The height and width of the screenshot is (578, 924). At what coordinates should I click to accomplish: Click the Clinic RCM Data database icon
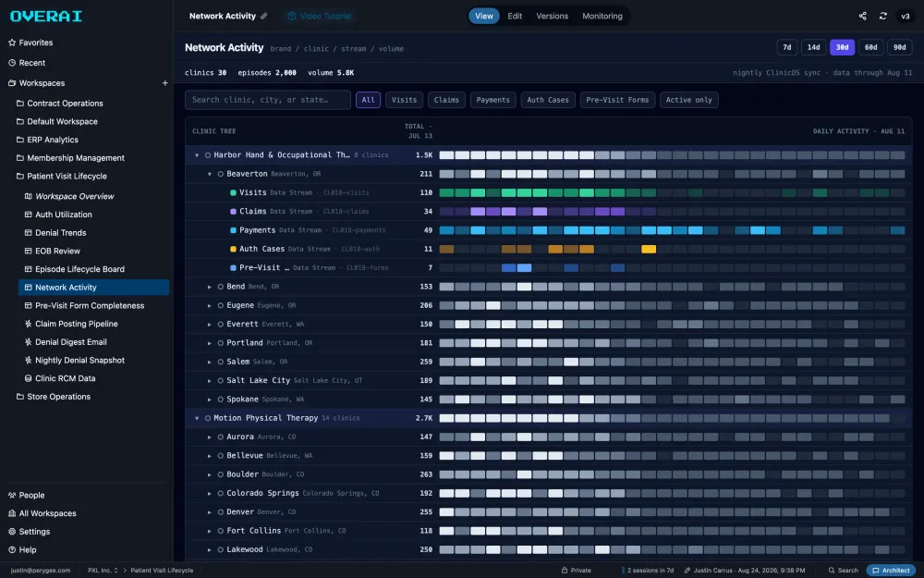coord(29,378)
